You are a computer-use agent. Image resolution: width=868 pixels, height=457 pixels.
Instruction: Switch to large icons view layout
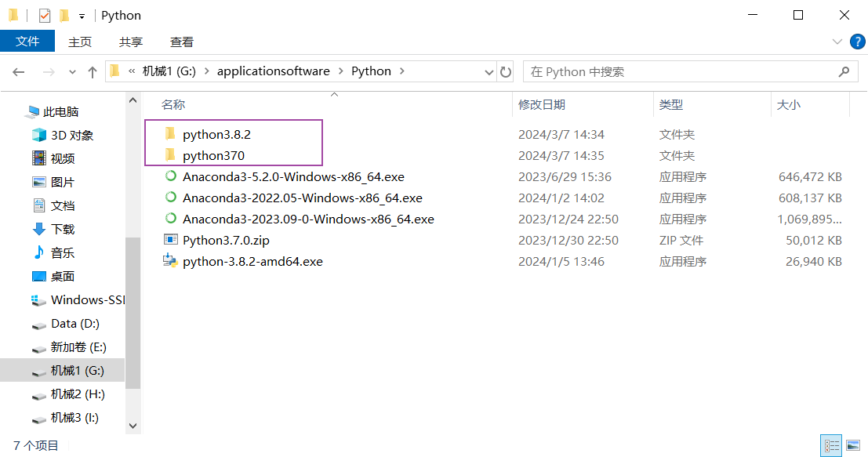click(853, 445)
